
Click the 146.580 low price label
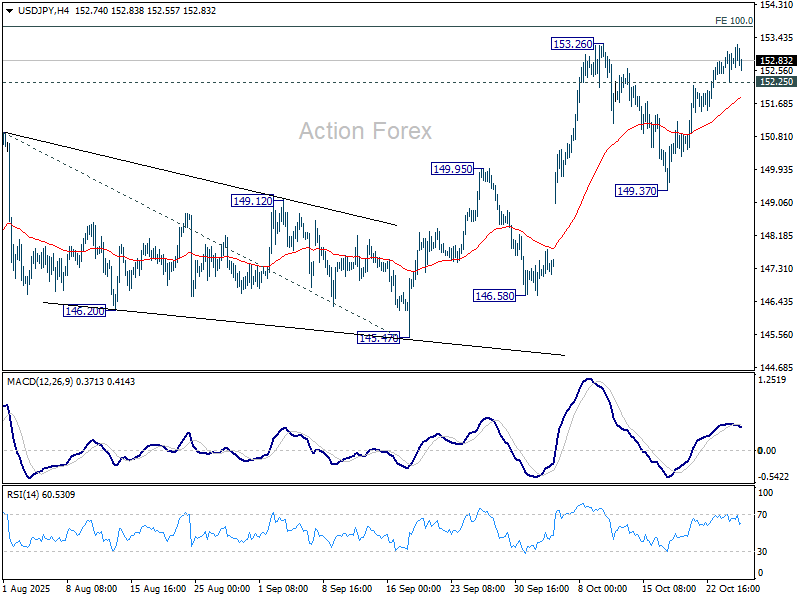tap(494, 296)
